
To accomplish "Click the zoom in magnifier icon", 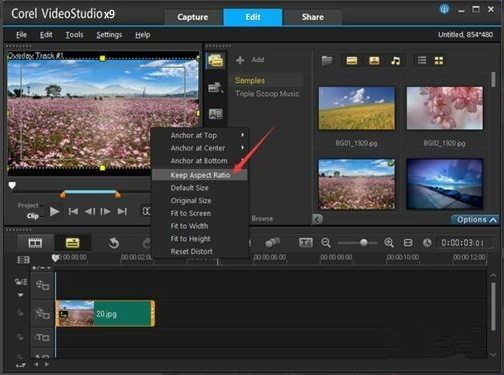I will [389, 243].
